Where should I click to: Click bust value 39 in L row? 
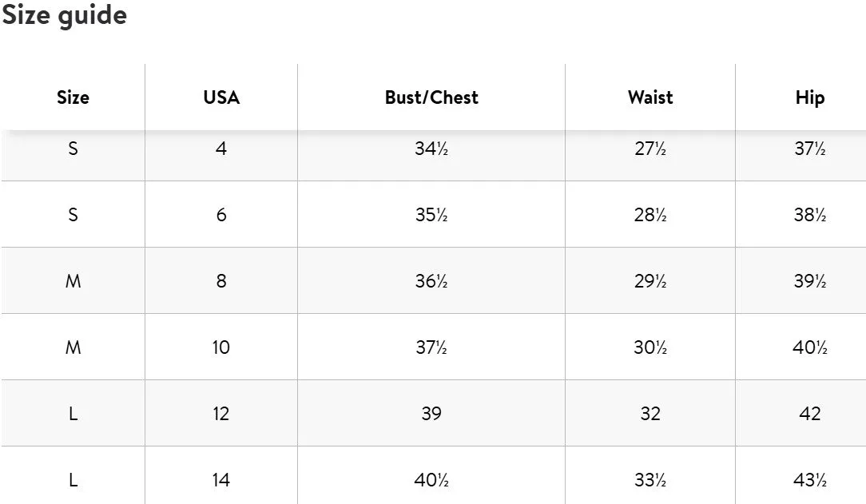point(431,414)
